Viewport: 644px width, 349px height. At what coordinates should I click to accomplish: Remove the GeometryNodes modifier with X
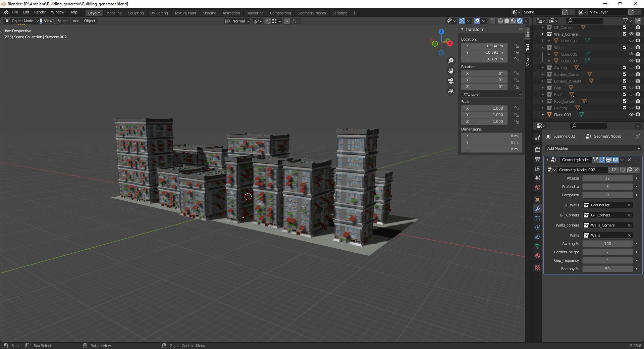(x=629, y=160)
